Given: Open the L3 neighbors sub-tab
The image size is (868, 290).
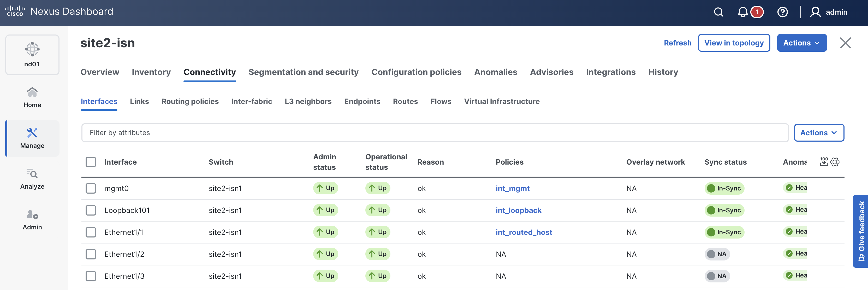Looking at the screenshot, I should (308, 101).
